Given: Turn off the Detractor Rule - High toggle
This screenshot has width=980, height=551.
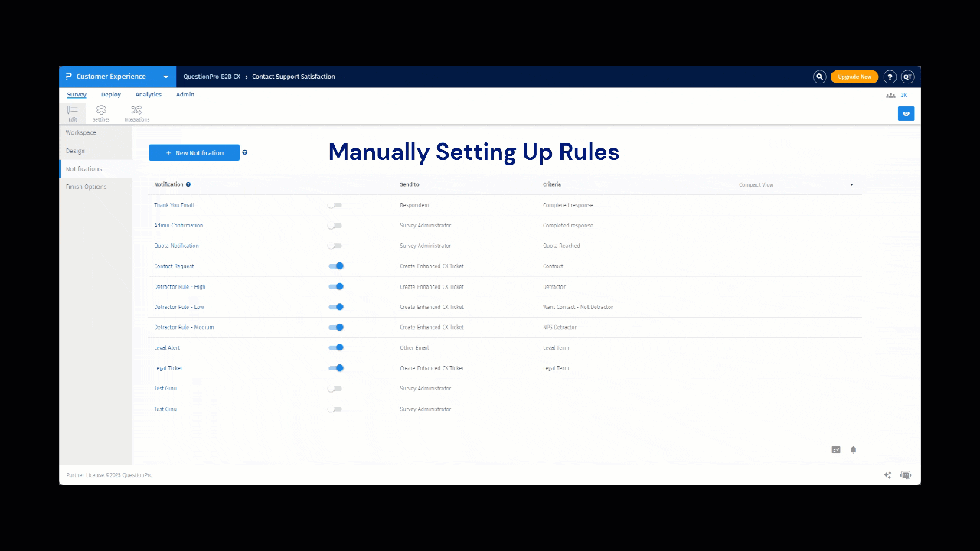Looking at the screenshot, I should [x=336, y=287].
